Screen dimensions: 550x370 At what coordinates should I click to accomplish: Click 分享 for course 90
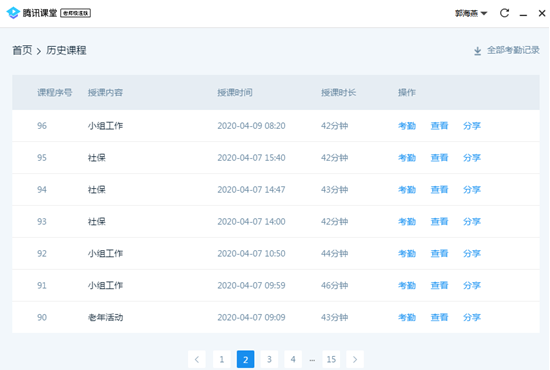tap(472, 317)
